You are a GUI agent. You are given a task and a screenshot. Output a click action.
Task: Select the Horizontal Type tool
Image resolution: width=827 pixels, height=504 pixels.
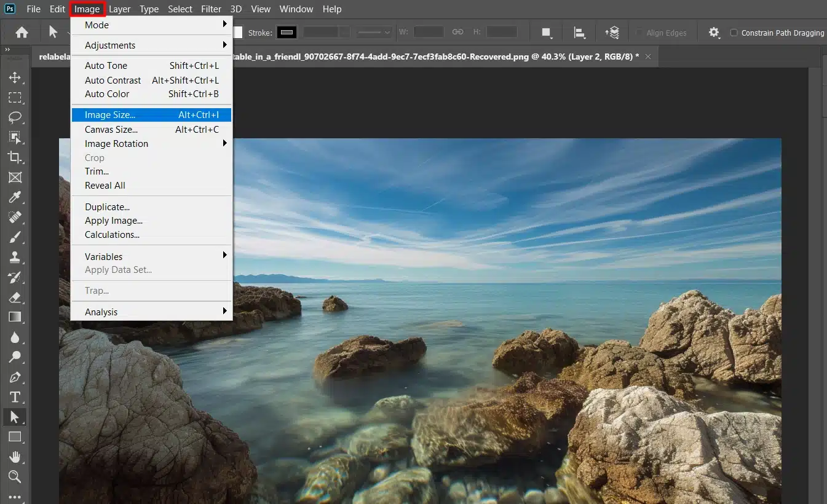[x=15, y=396]
